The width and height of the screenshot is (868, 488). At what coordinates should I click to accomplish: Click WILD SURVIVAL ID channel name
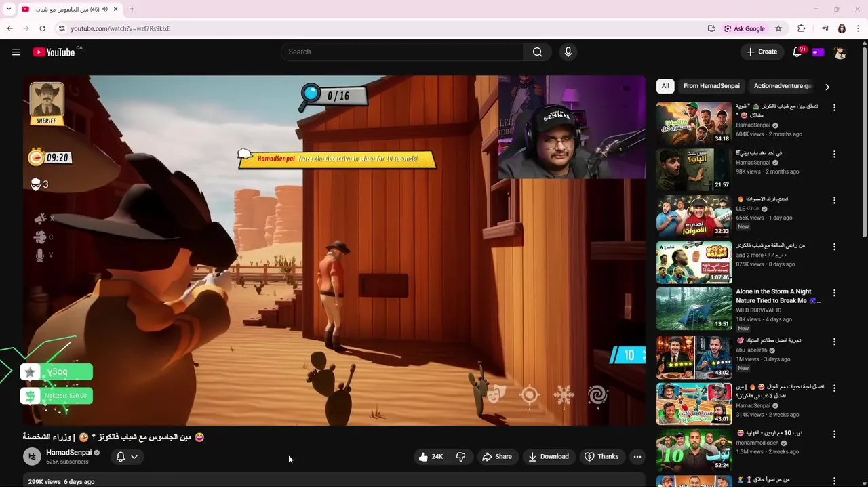758,310
